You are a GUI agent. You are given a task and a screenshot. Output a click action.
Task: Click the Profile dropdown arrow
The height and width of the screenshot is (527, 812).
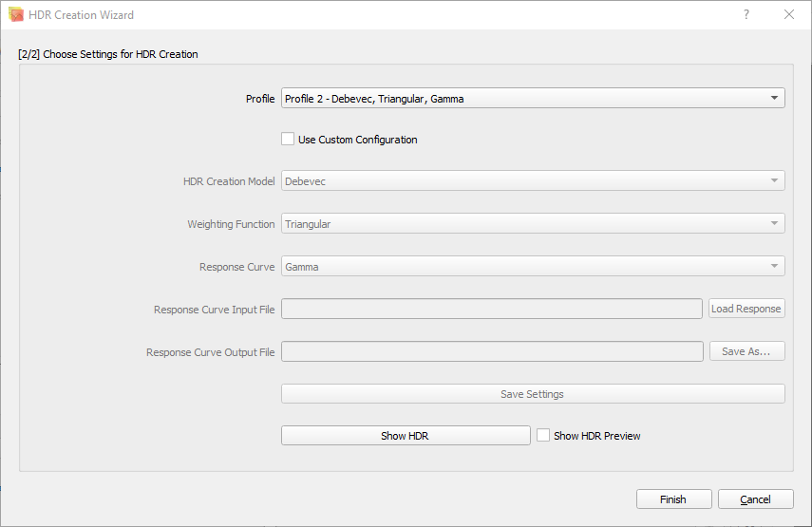click(x=775, y=98)
